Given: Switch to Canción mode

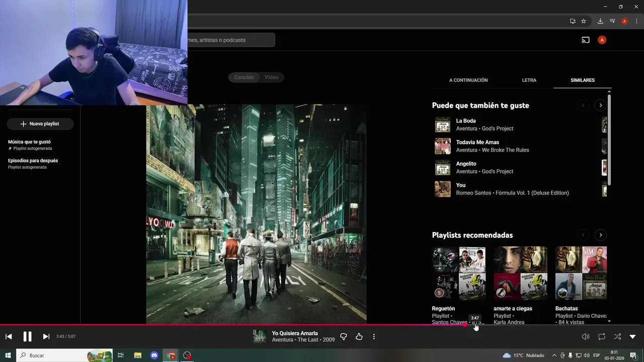Looking at the screenshot, I should click(x=244, y=77).
